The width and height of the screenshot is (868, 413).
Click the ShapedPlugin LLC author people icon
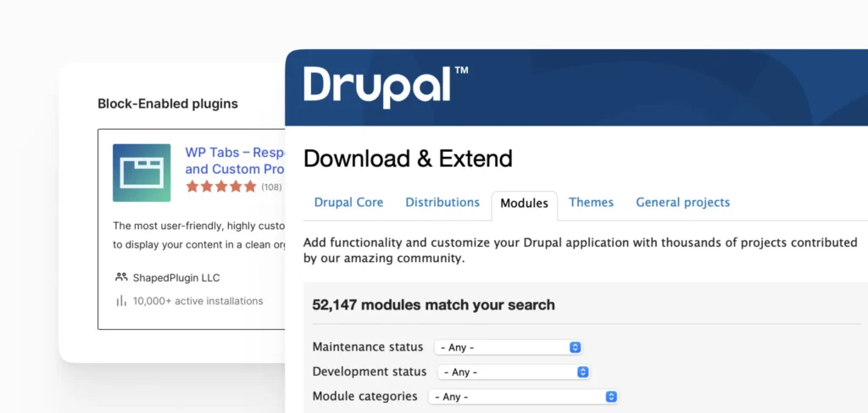121,276
